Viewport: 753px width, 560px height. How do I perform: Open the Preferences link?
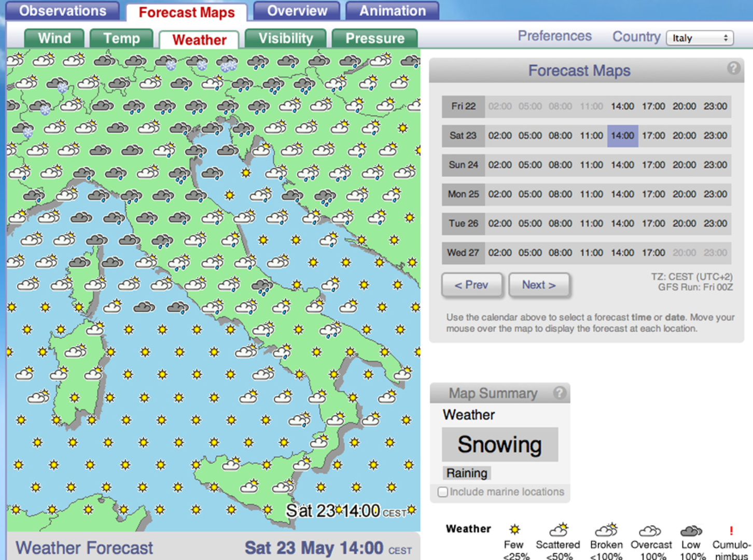pyautogui.click(x=554, y=36)
